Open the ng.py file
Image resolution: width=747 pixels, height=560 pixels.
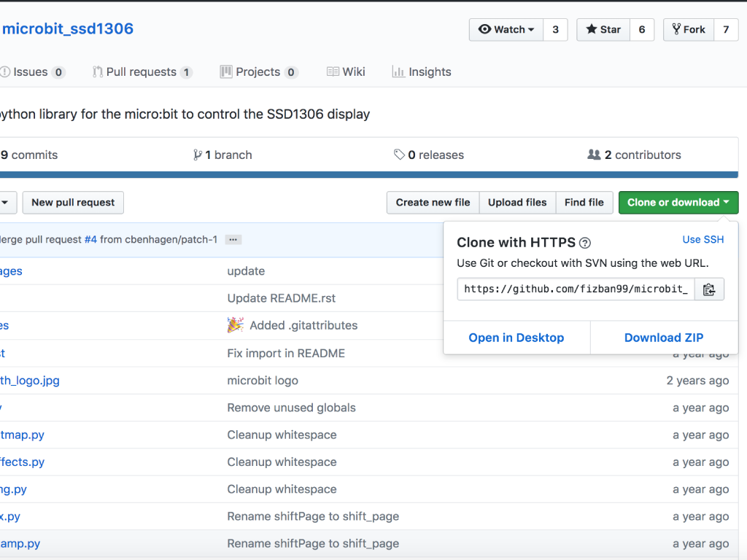tap(13, 489)
